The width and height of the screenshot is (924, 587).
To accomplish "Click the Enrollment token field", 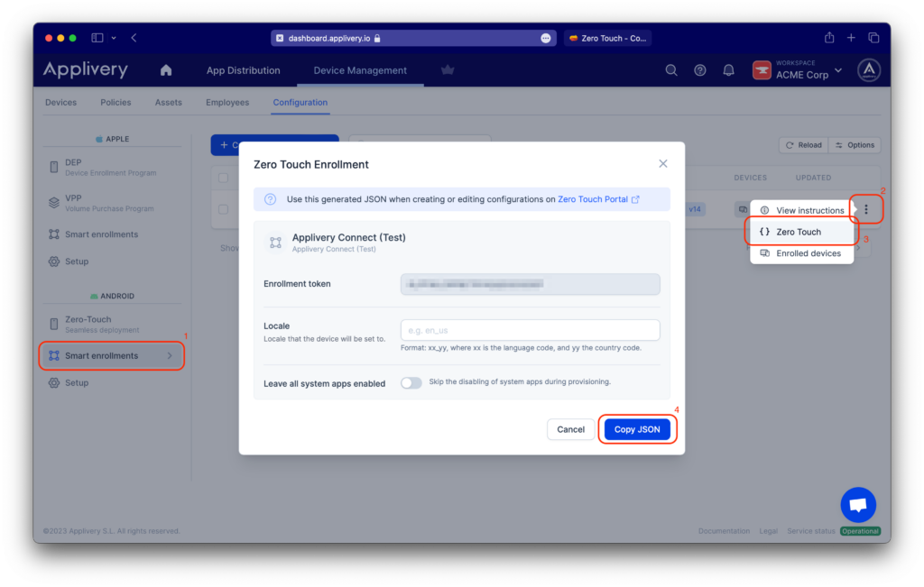I will [530, 284].
